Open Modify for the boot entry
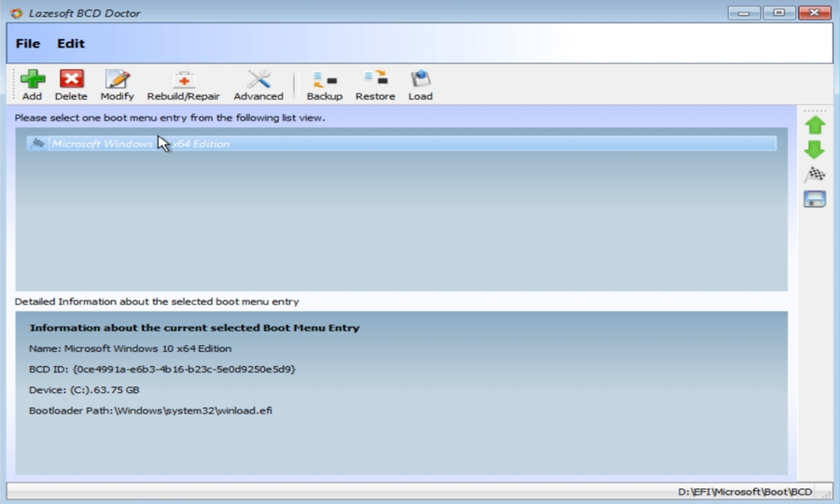This screenshot has height=504, width=840. tap(117, 85)
